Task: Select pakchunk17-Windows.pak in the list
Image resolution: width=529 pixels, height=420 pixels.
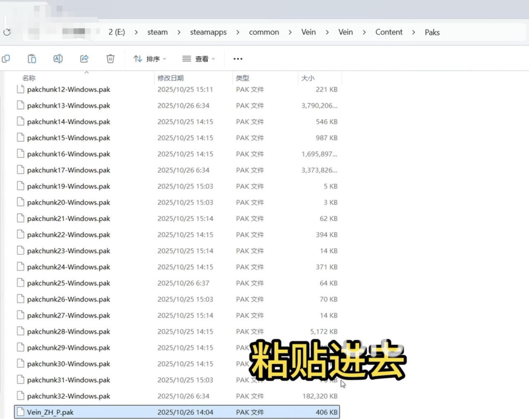Action: pos(69,170)
